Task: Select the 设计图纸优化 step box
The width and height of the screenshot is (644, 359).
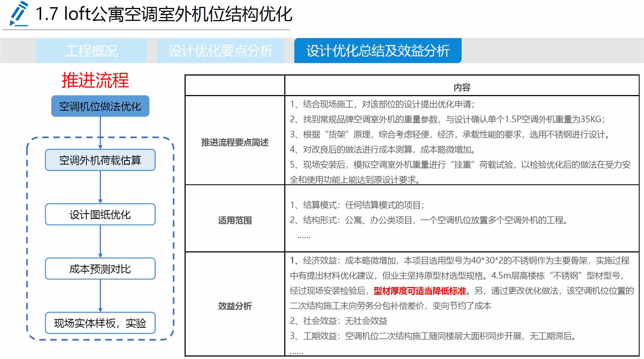Action: 100,215
